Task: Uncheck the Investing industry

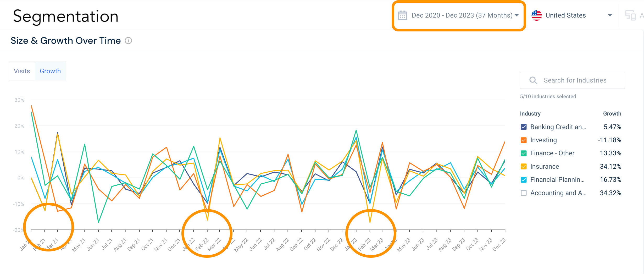Action: pyautogui.click(x=524, y=140)
